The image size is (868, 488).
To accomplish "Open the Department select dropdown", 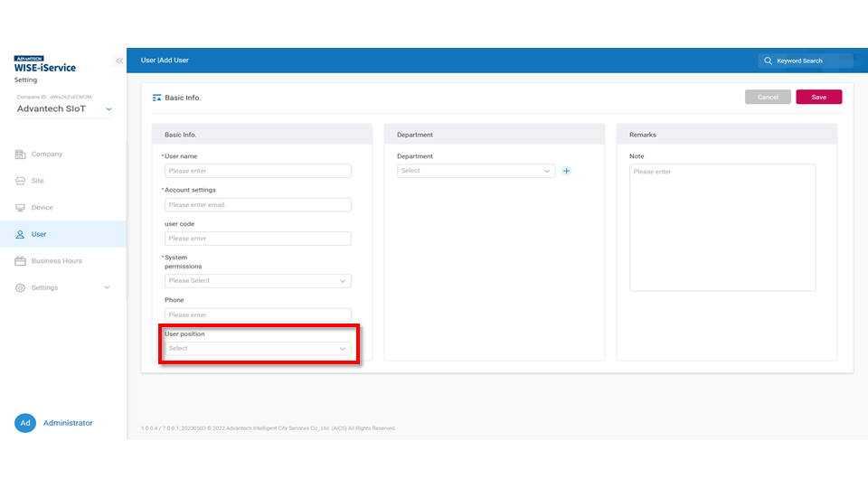I will [476, 171].
